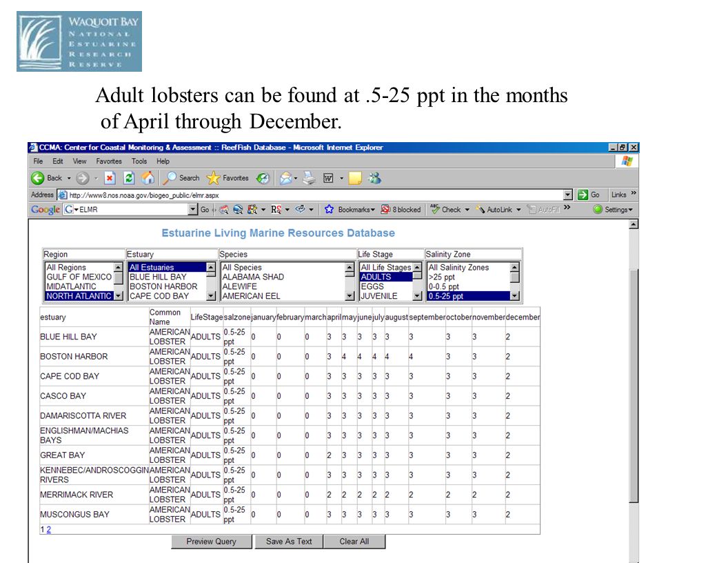Open the Edit menu
The width and height of the screenshot is (728, 563).
click(58, 161)
